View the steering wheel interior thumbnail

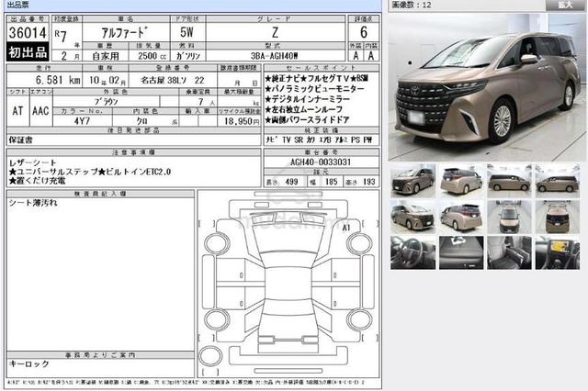[413, 252]
